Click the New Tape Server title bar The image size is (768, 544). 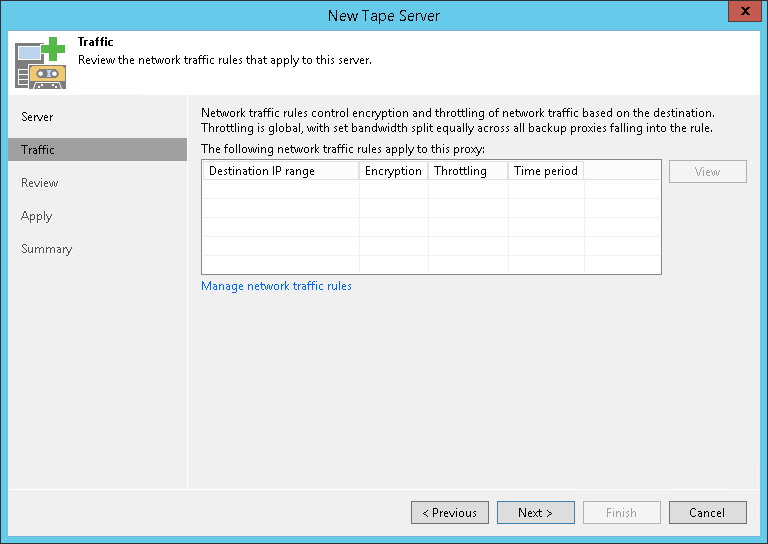(384, 15)
